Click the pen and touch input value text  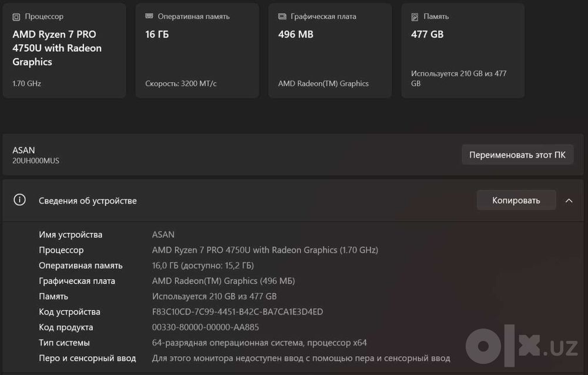click(301, 358)
